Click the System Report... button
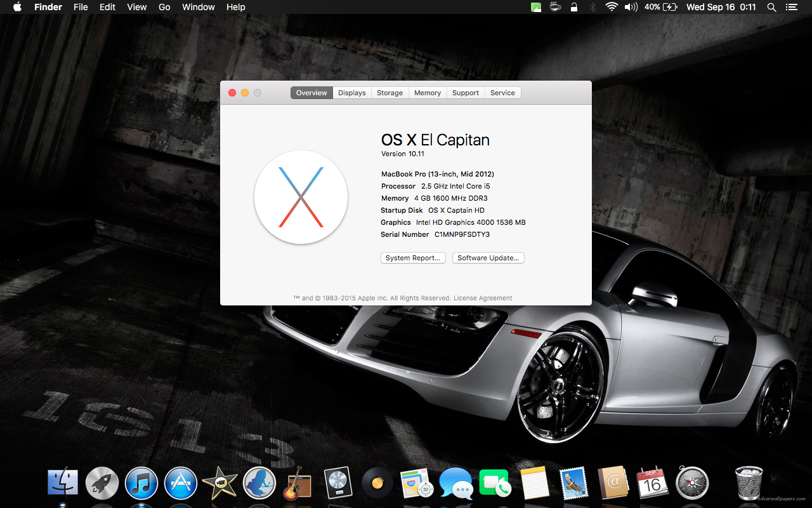This screenshot has height=508, width=812. coord(413,258)
